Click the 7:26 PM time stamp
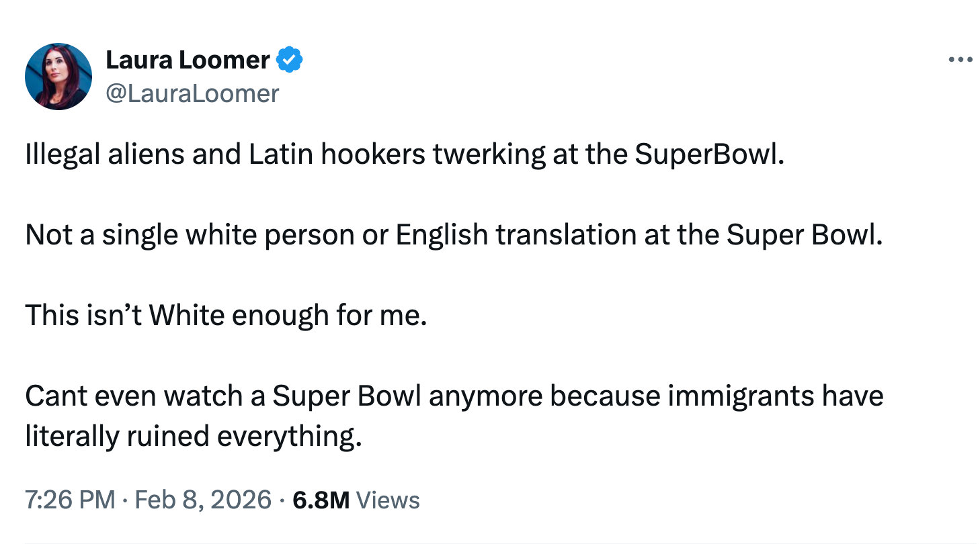The image size is (980, 544). 69,500
